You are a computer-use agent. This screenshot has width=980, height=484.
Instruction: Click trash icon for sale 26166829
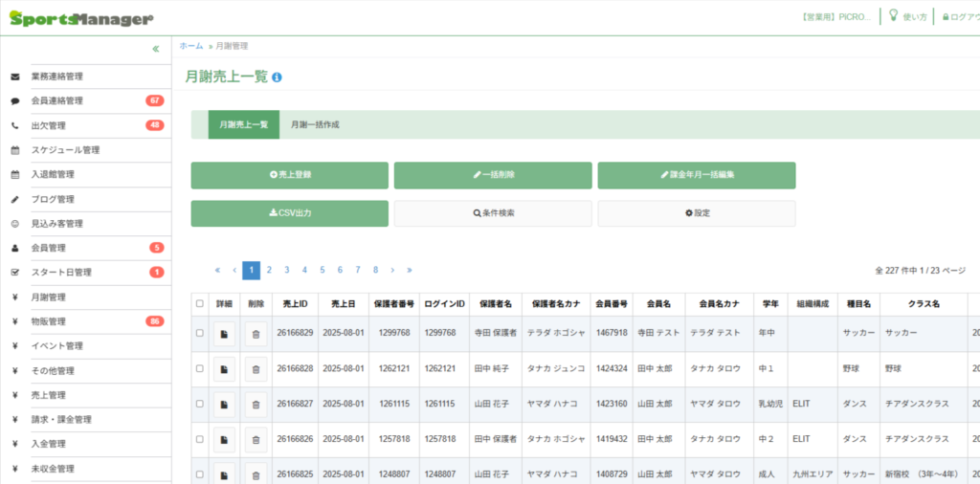(x=256, y=334)
